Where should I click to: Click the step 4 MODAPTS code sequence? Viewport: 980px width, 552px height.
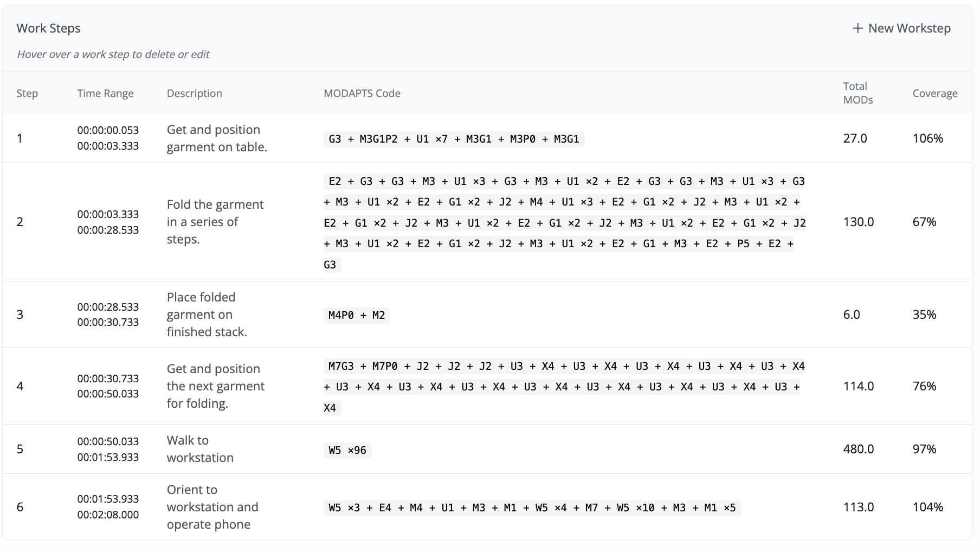pyautogui.click(x=564, y=387)
